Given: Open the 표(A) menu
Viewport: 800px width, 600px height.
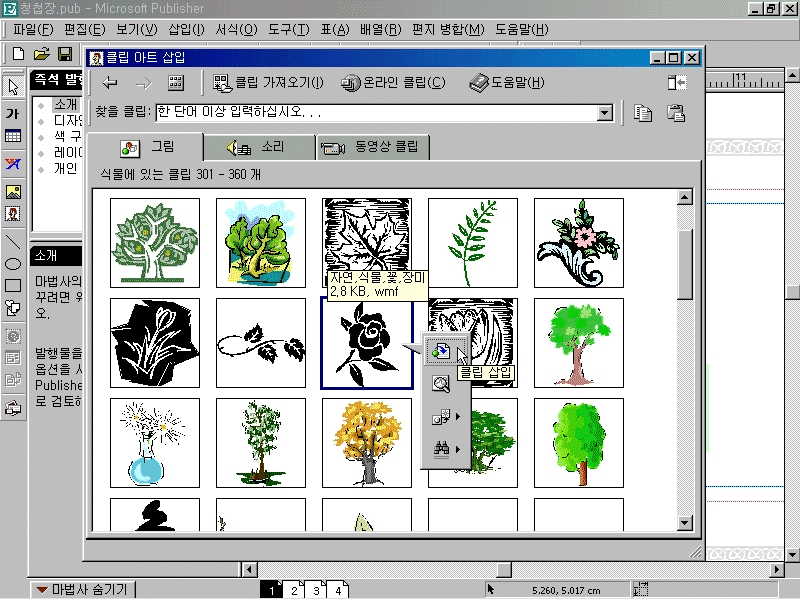Looking at the screenshot, I should pyautogui.click(x=335, y=30).
